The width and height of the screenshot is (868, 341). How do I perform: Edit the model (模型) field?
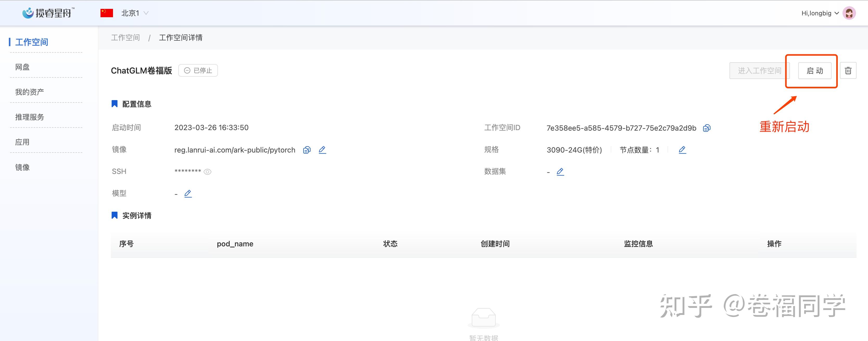point(188,194)
